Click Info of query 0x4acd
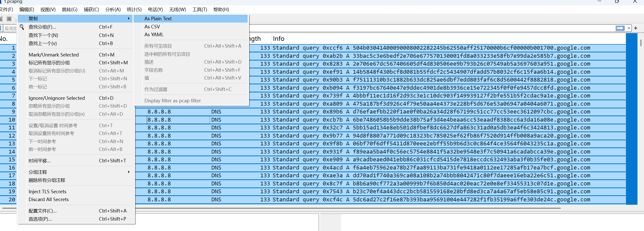The image size is (644, 231). [431, 168]
